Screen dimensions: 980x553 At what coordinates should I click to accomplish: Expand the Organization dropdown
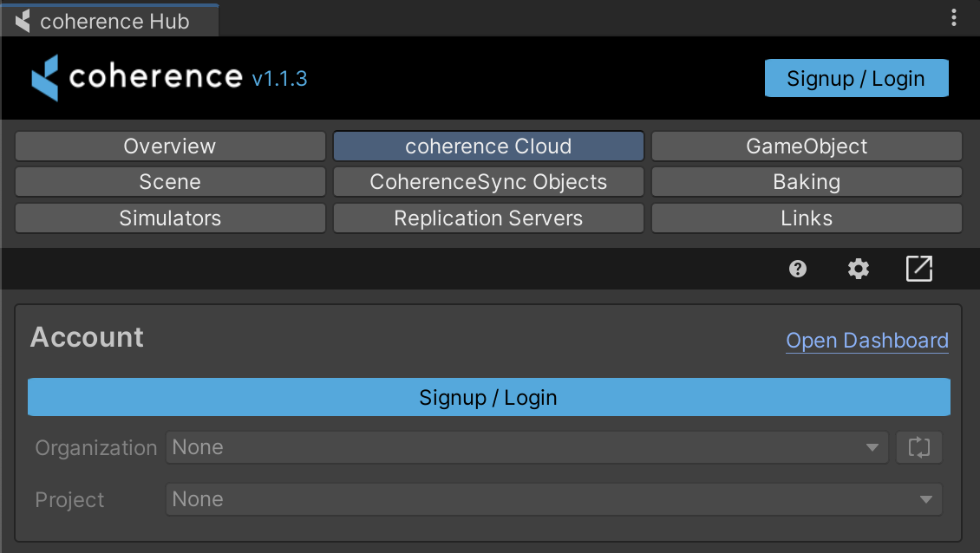tap(526, 448)
